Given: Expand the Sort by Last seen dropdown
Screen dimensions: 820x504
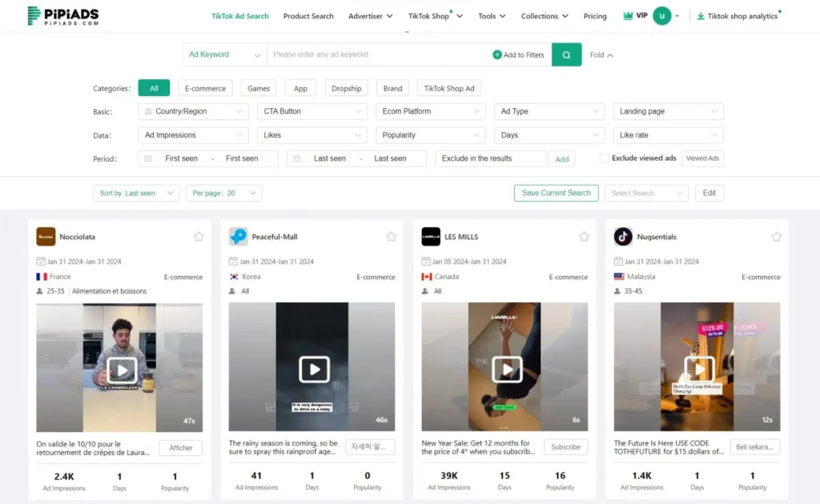Looking at the screenshot, I should 135,193.
